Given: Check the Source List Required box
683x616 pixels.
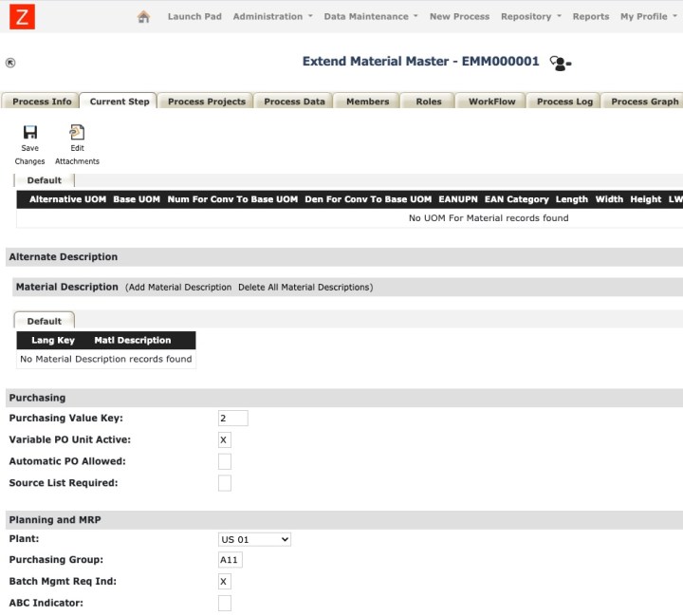Looking at the screenshot, I should coord(224,483).
